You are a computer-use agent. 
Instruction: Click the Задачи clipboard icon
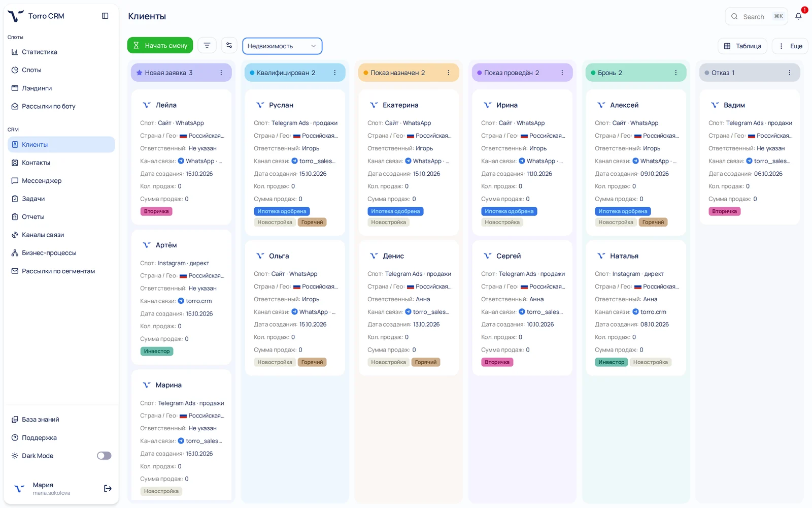click(15, 199)
